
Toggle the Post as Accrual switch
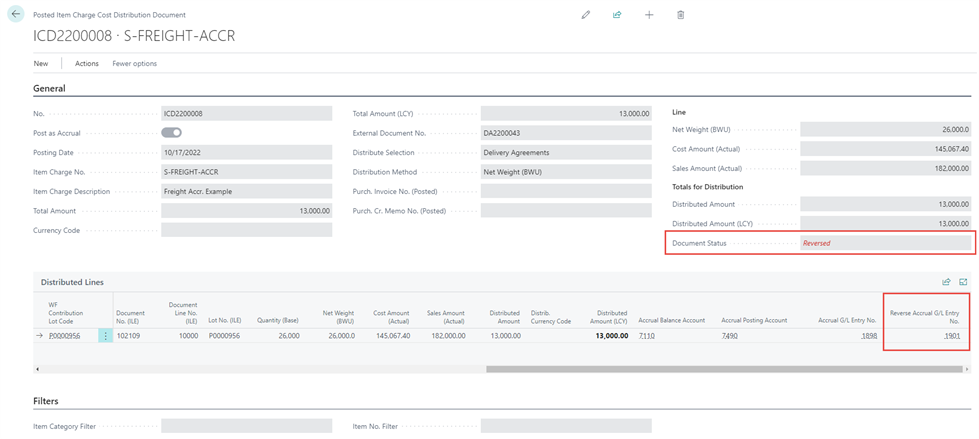pos(171,133)
